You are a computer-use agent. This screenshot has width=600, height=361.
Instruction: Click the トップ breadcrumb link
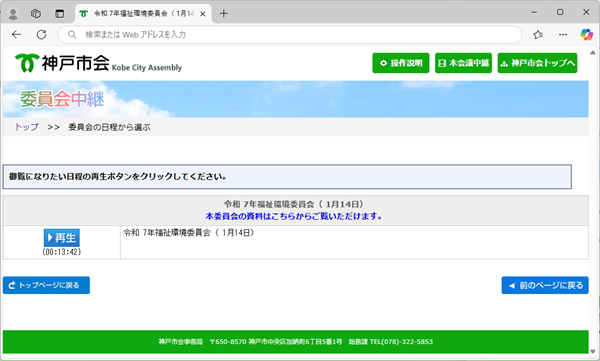tap(27, 127)
